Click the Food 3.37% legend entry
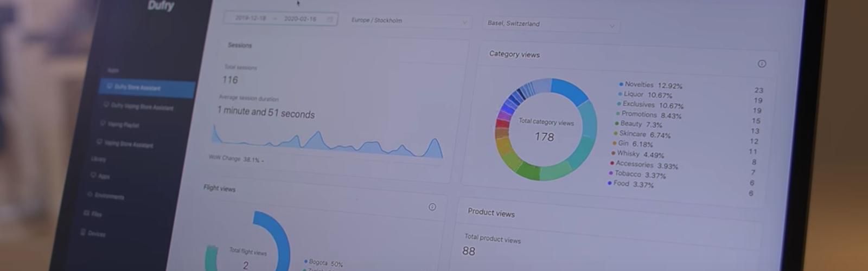Viewport: 868px width, 271px height. [630, 184]
